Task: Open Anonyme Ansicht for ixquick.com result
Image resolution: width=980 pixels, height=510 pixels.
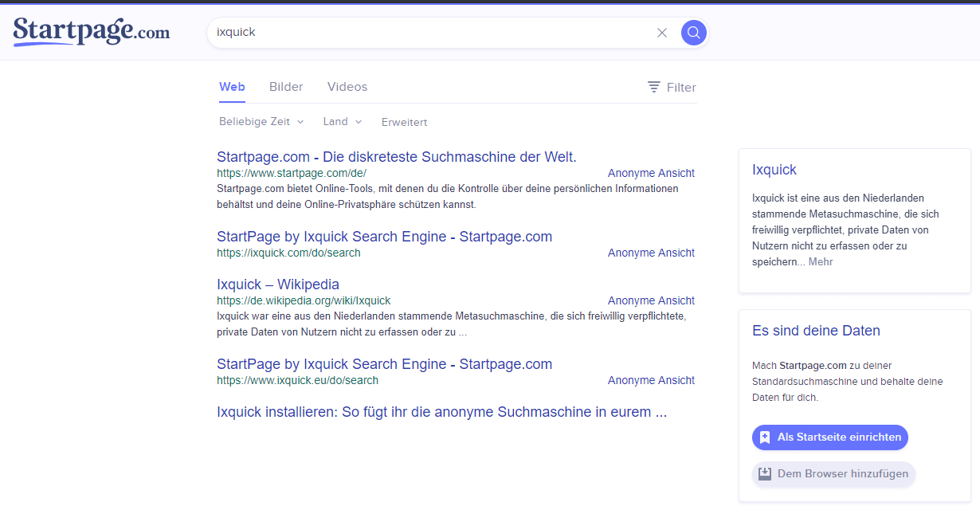Action: (651, 253)
